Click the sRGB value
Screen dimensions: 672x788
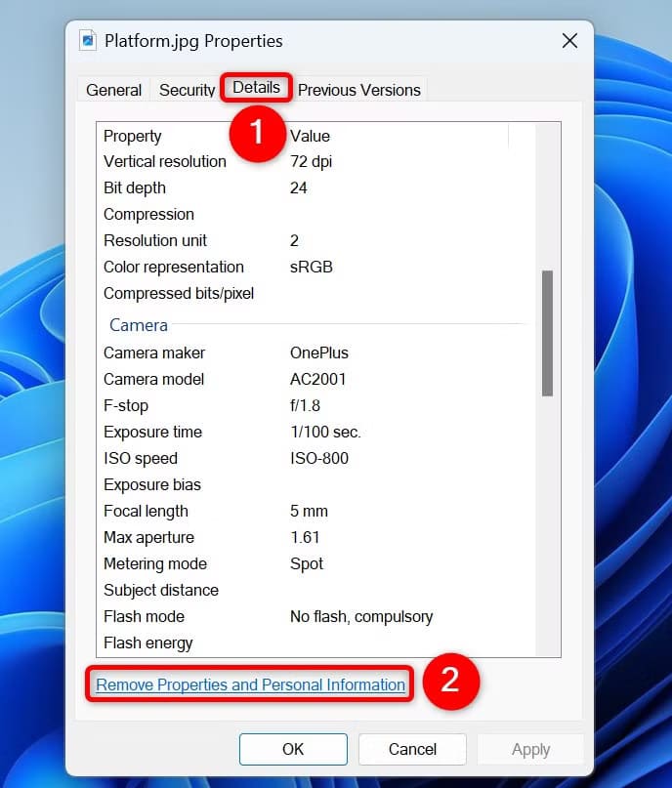click(x=312, y=267)
